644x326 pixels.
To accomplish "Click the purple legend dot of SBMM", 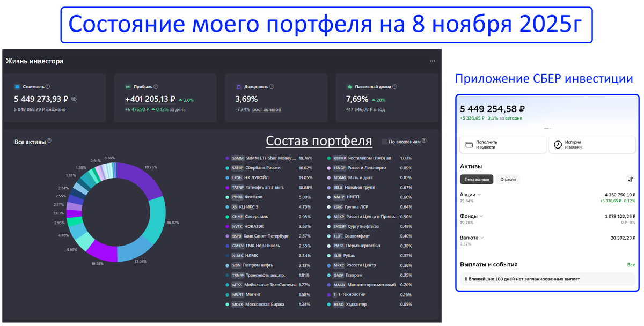I will [228, 158].
